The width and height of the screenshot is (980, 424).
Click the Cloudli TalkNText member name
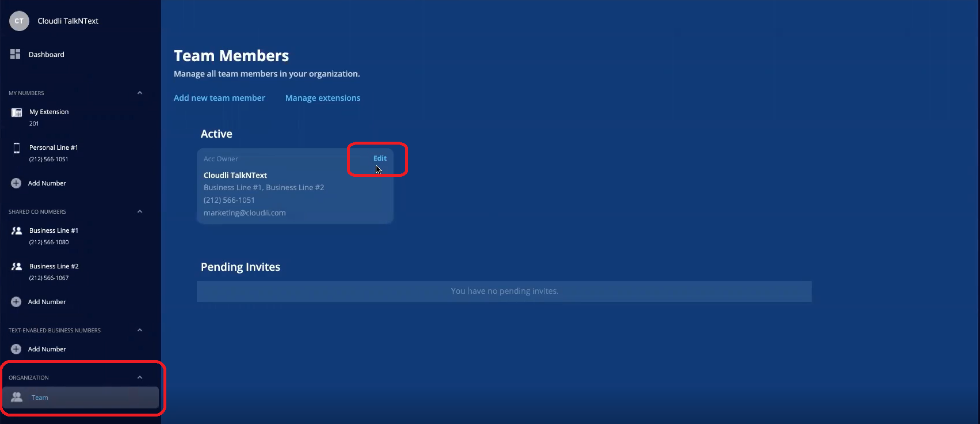coord(235,175)
